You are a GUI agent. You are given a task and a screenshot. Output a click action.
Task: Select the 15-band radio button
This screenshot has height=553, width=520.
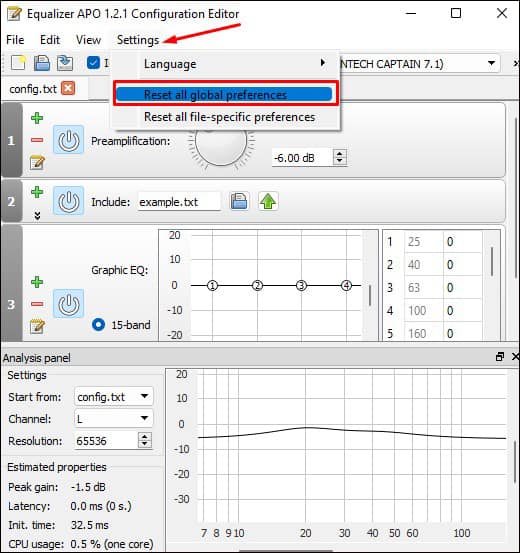pos(98,324)
